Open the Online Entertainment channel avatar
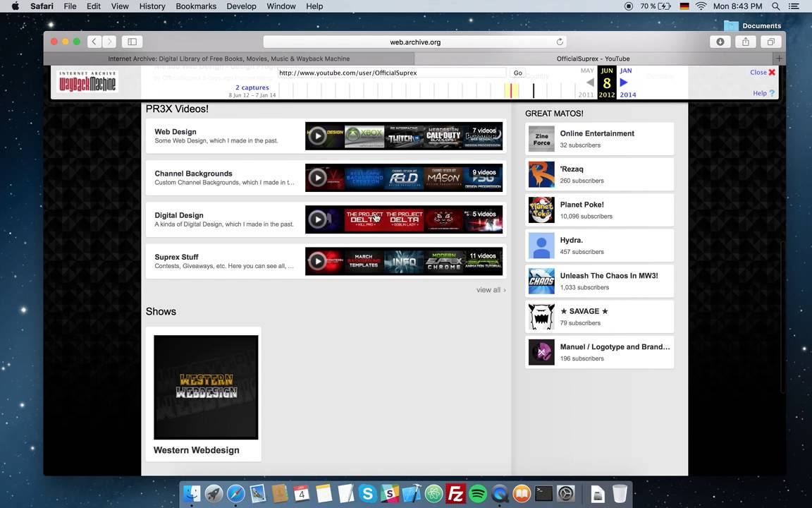Viewport: 812px width, 508px height. [541, 139]
